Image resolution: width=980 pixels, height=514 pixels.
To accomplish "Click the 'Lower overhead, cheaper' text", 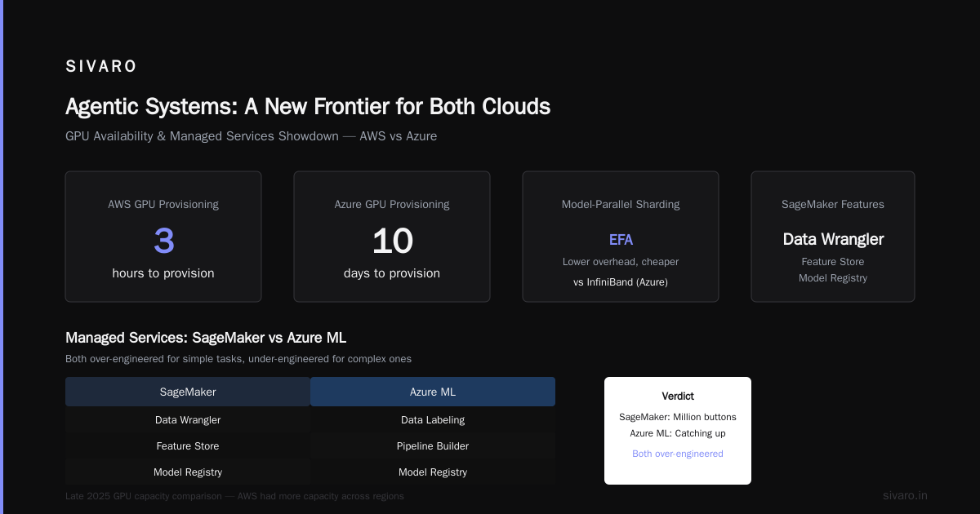I will pos(621,262).
